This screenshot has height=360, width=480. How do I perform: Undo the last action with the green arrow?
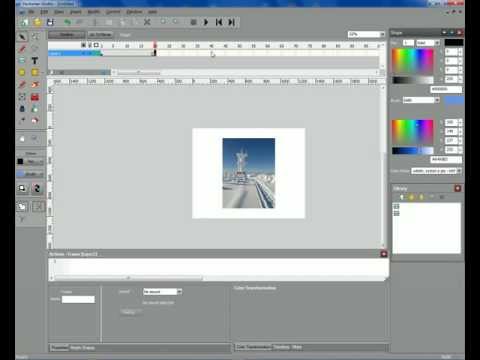tap(68, 22)
